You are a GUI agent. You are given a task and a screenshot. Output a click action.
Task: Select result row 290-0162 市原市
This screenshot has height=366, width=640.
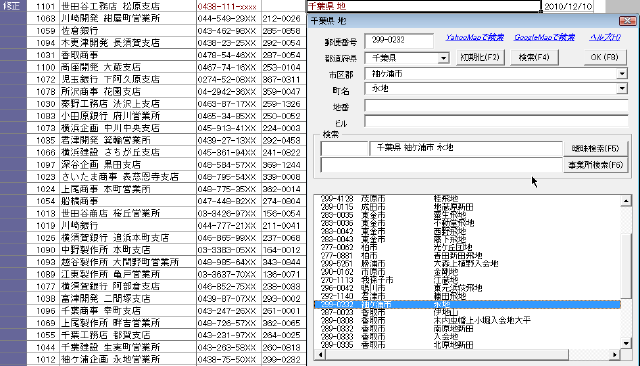(x=467, y=272)
